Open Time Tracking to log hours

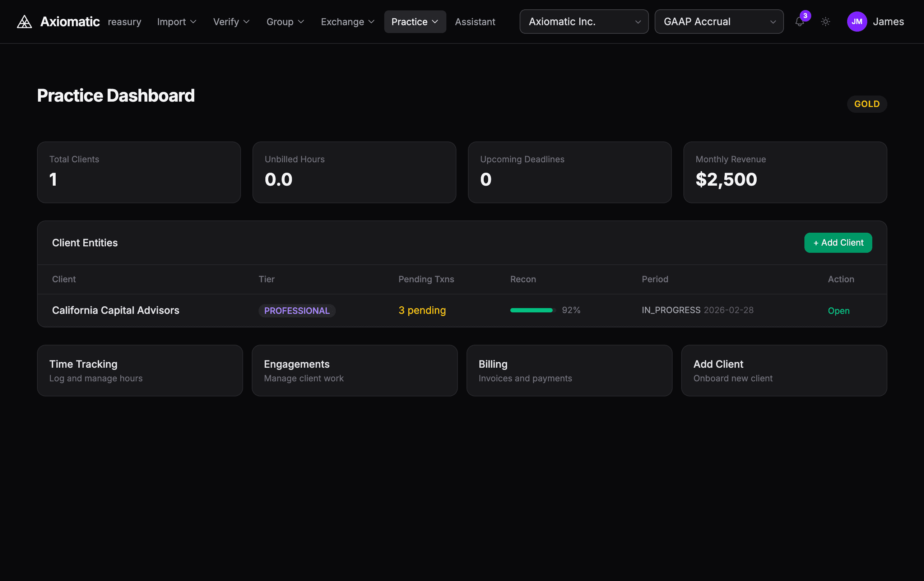(140, 370)
